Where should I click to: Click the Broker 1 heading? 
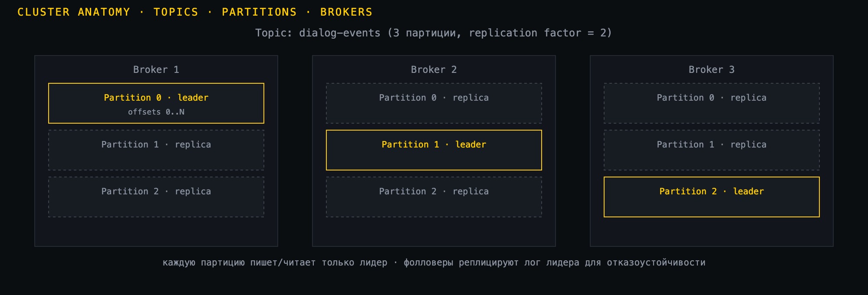click(156, 69)
